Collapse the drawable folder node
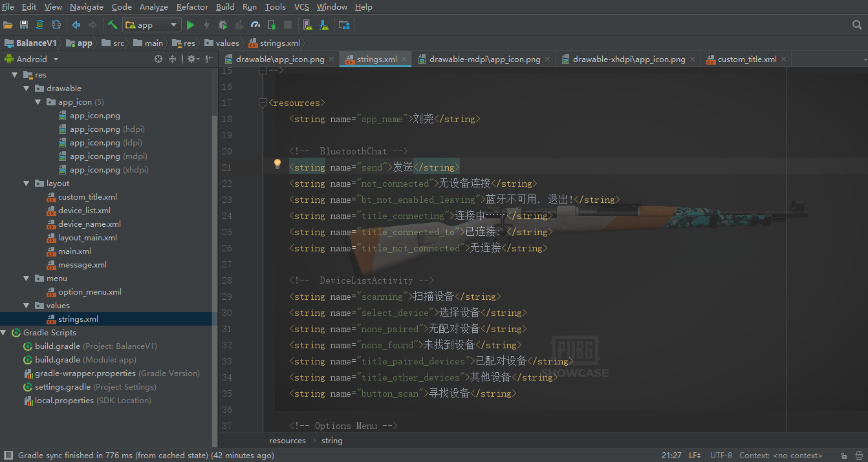This screenshot has width=868, height=462. (27, 89)
